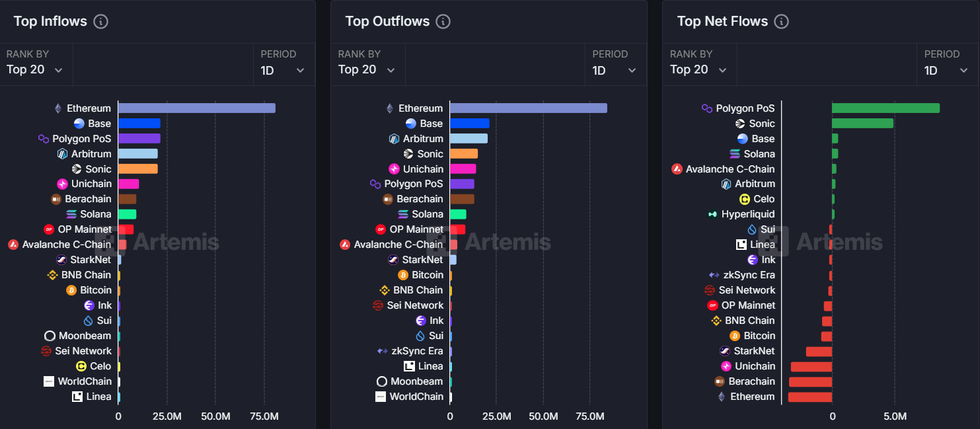Click the Hyperliquid icon in Top Net Flows

pos(712,214)
